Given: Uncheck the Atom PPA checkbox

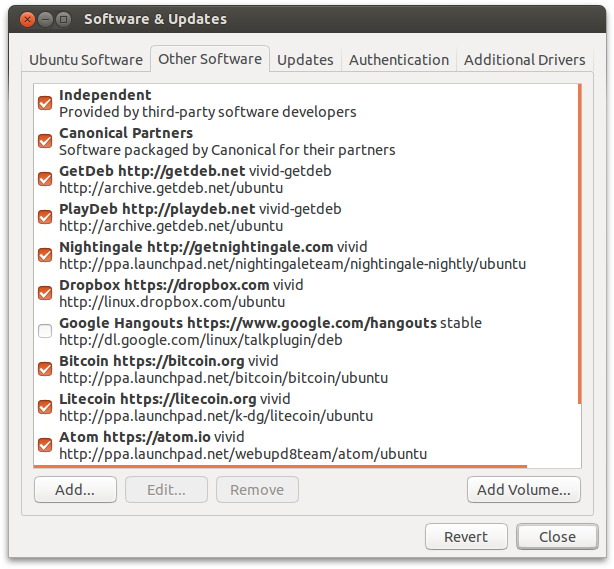Looking at the screenshot, I should click(x=45, y=445).
